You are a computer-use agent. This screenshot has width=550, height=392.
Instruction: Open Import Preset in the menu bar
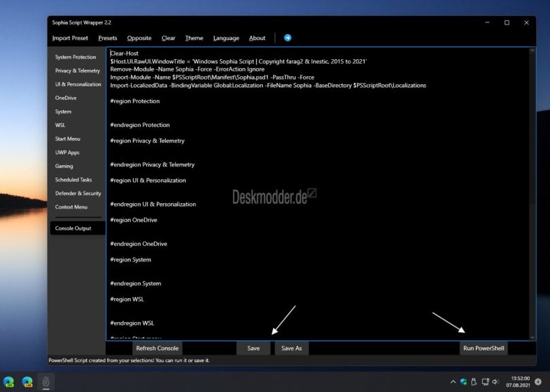click(x=70, y=38)
